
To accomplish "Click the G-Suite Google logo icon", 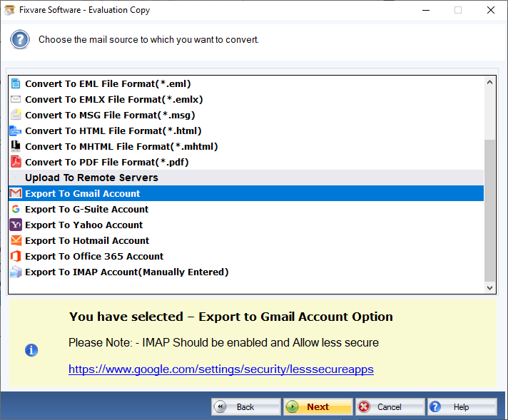I will pos(16,209).
